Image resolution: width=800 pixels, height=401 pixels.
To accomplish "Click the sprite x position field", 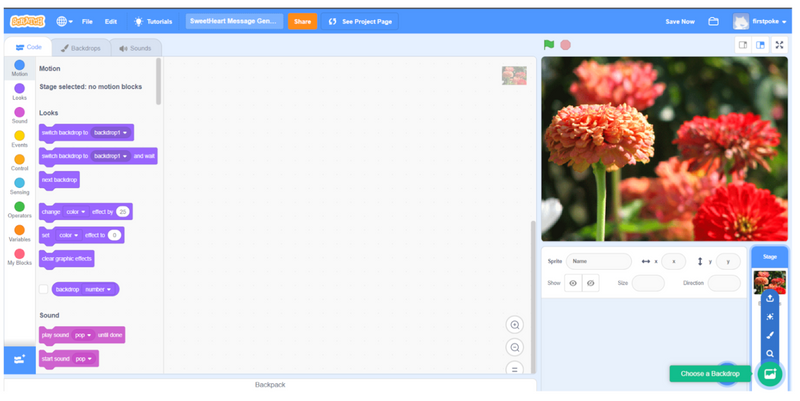I will pos(673,261).
